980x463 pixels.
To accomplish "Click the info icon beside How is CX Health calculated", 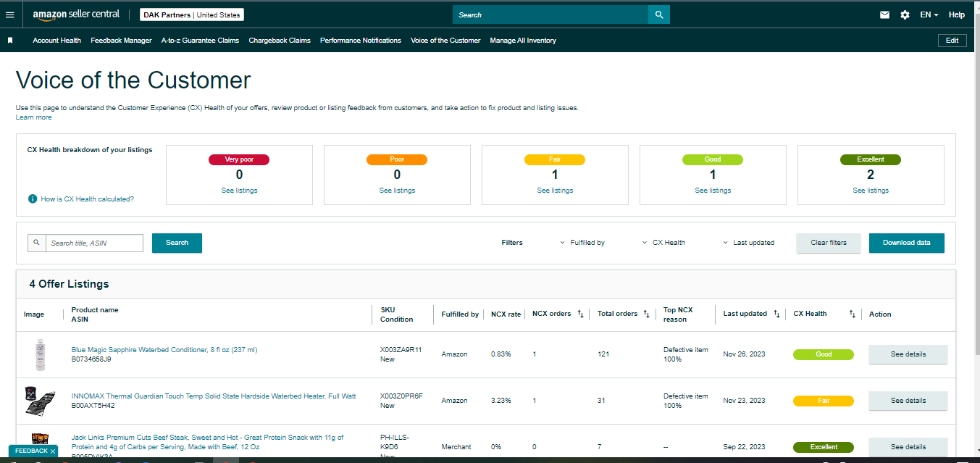I will (33, 199).
